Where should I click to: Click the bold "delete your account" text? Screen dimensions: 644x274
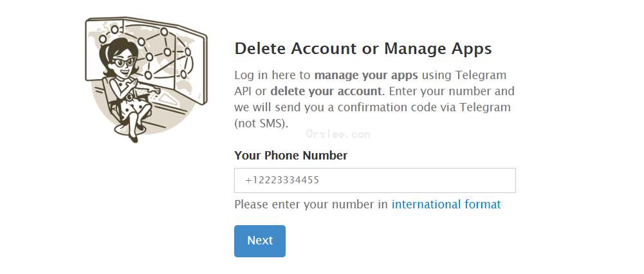click(326, 91)
